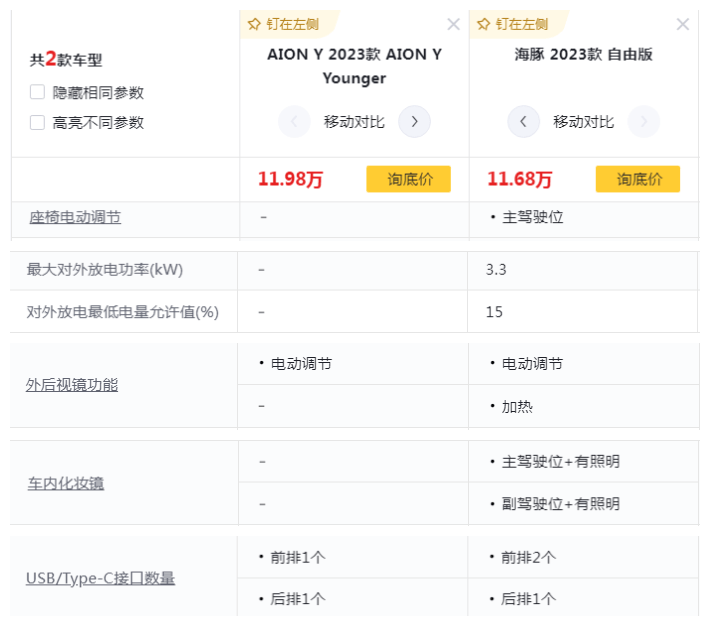Click disabled right arrow under 海豚

click(x=643, y=121)
